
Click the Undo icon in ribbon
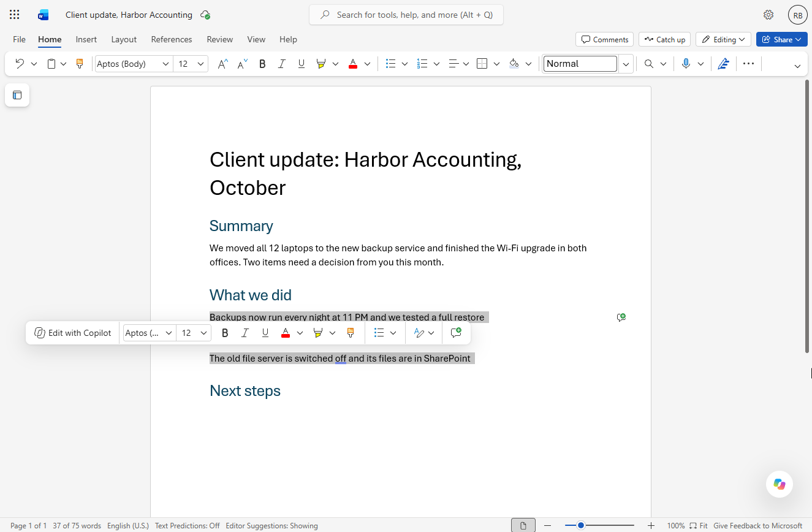click(x=20, y=64)
